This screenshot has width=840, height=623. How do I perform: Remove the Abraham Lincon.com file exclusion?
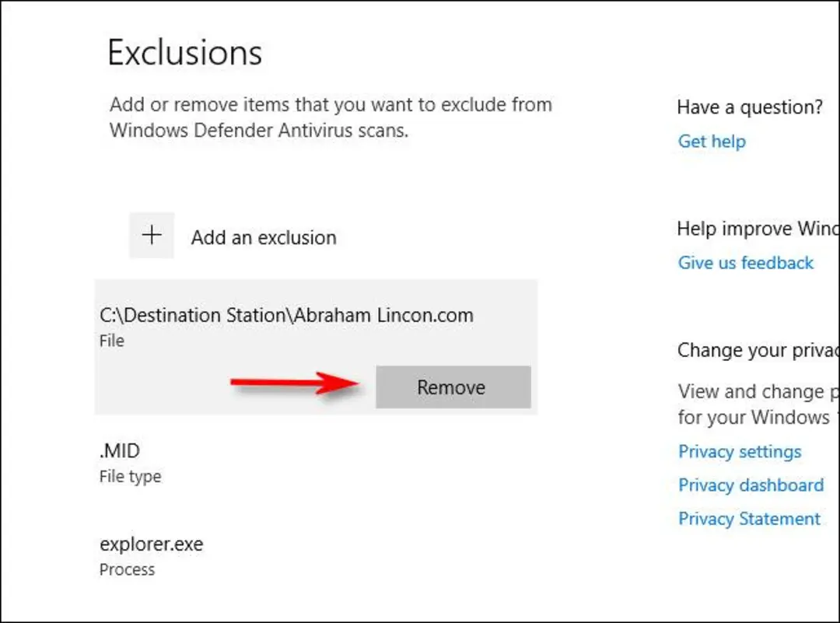[x=453, y=387]
